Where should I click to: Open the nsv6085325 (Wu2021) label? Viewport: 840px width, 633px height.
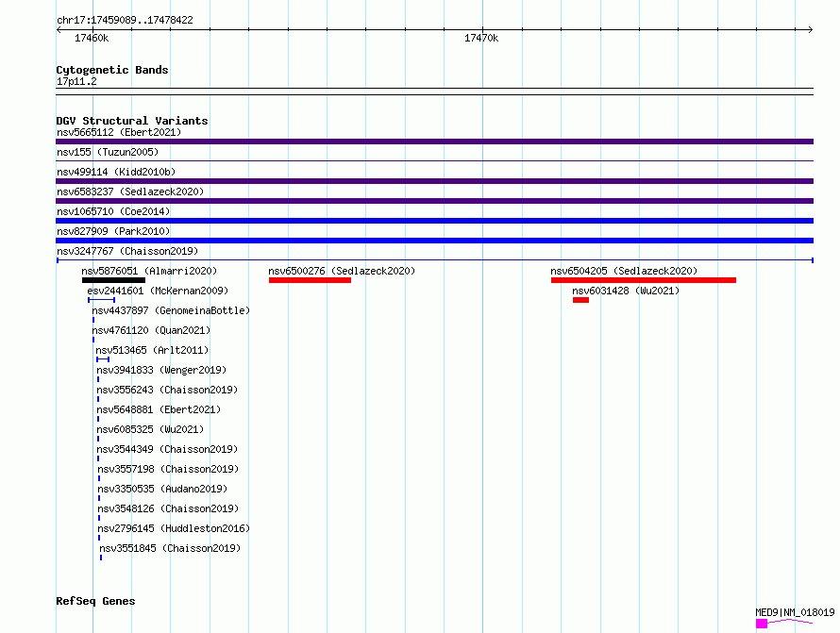click(x=150, y=429)
